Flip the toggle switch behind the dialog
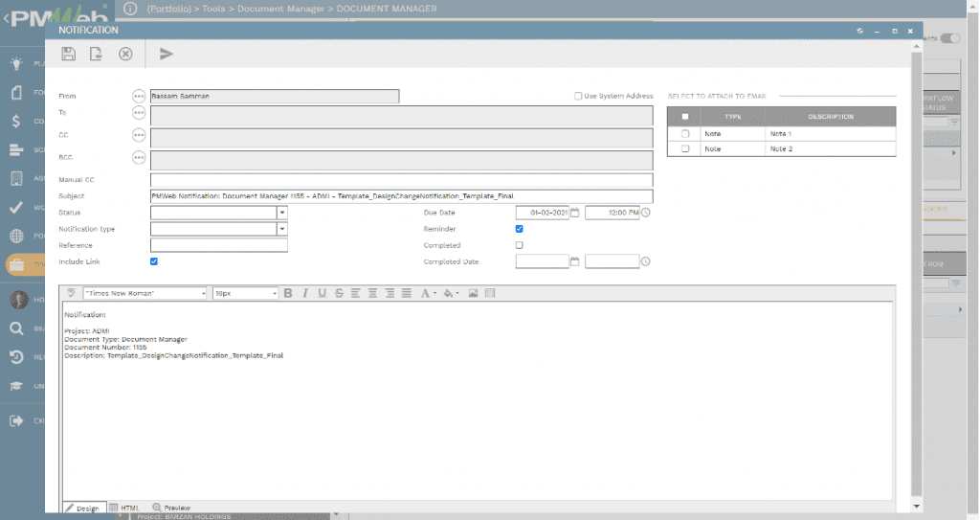 coord(950,38)
